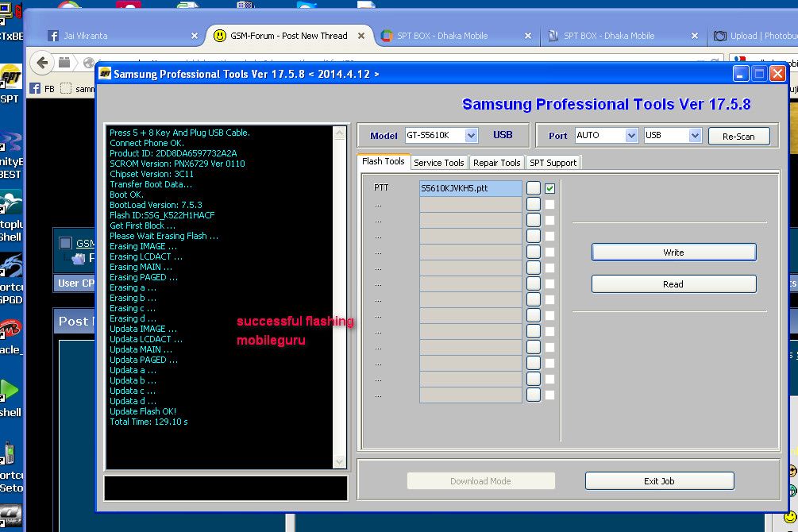Open the FB bookmark in the bookmarks bar
This screenshot has width=798, height=532.
[x=42, y=89]
